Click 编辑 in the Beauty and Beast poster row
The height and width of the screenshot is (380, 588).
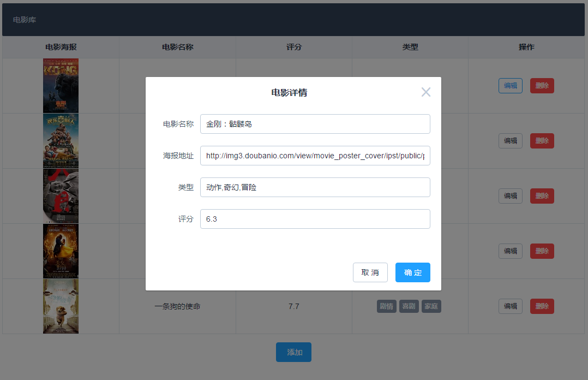click(x=511, y=251)
